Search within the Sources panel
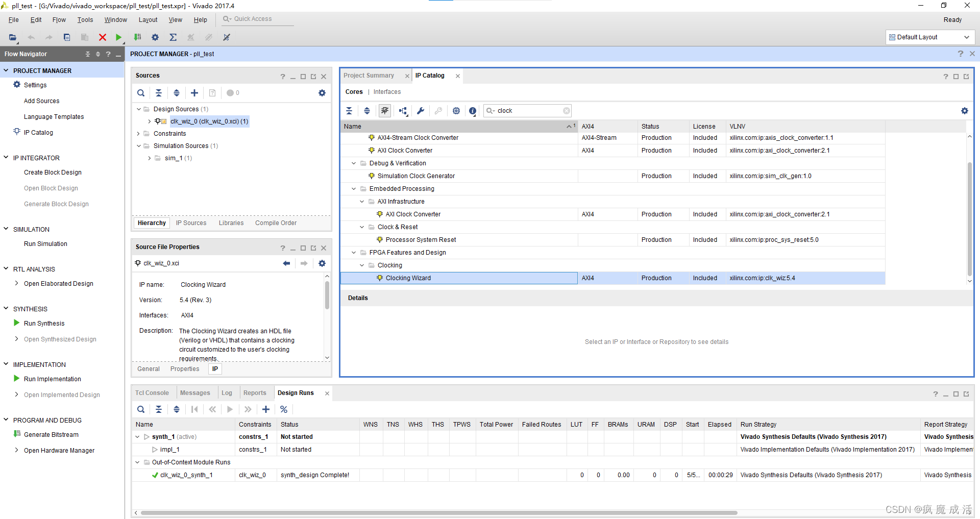Image resolution: width=980 pixels, height=519 pixels. coord(141,93)
